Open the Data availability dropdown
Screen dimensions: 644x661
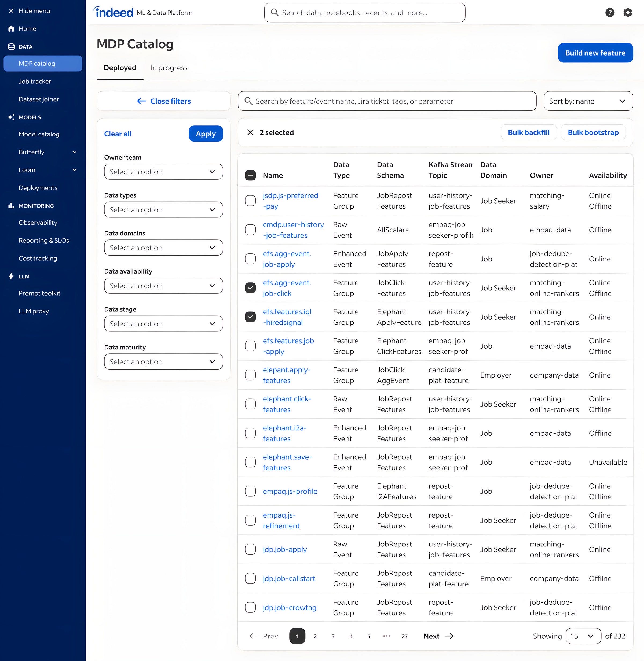[163, 286]
